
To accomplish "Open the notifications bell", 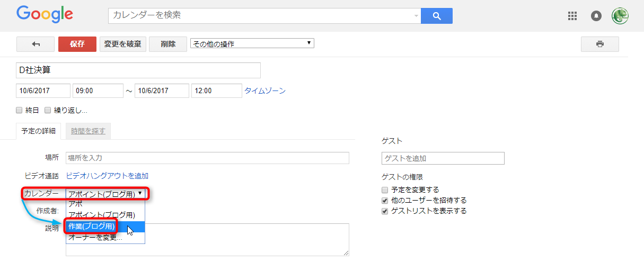I will click(x=596, y=16).
